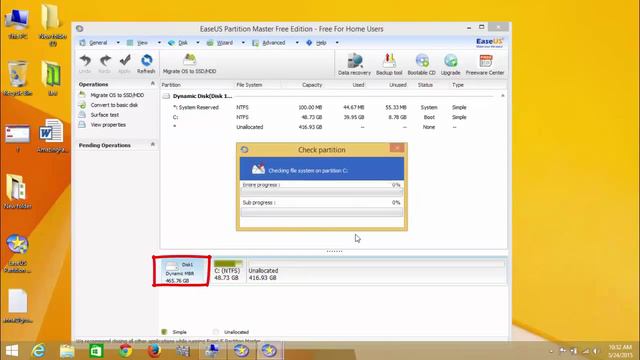640x360 pixels.
Task: Select the C: partition row in list
Action: tap(333, 117)
